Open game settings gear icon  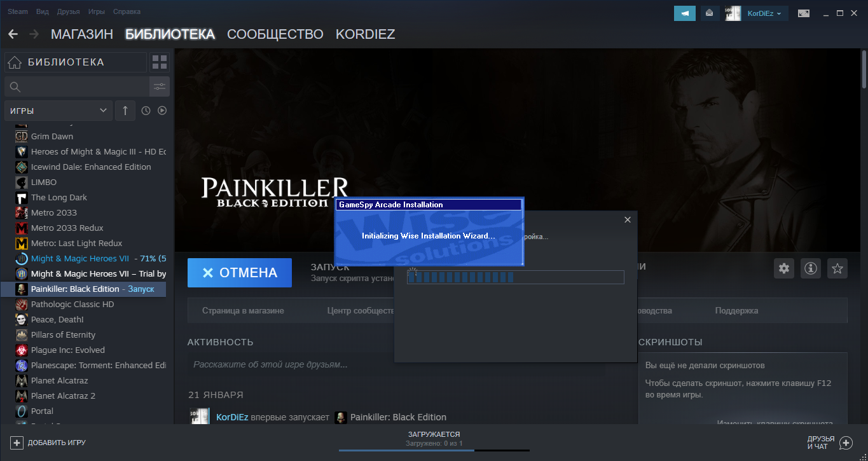pyautogui.click(x=784, y=268)
